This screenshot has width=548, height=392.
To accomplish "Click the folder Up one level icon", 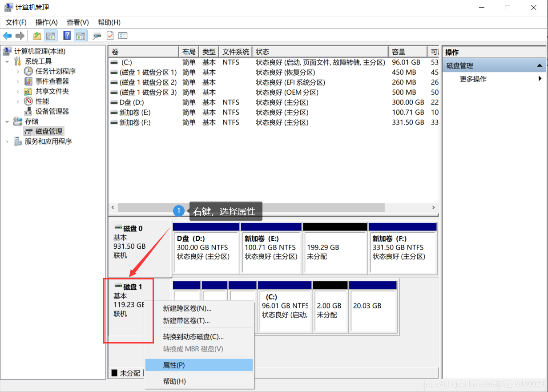I will 37,36.
